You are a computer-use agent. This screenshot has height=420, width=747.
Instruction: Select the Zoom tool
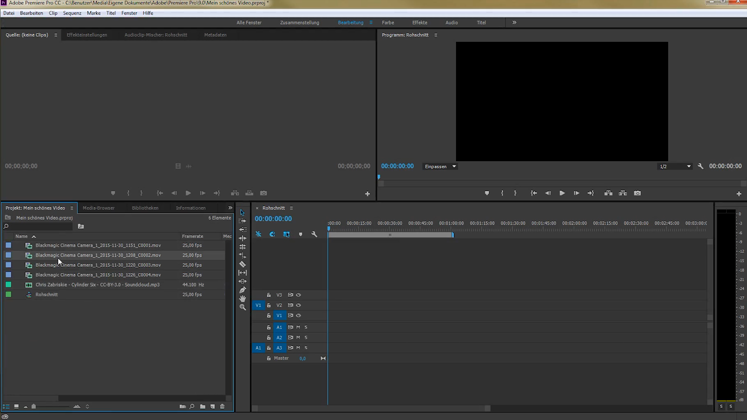(x=242, y=308)
